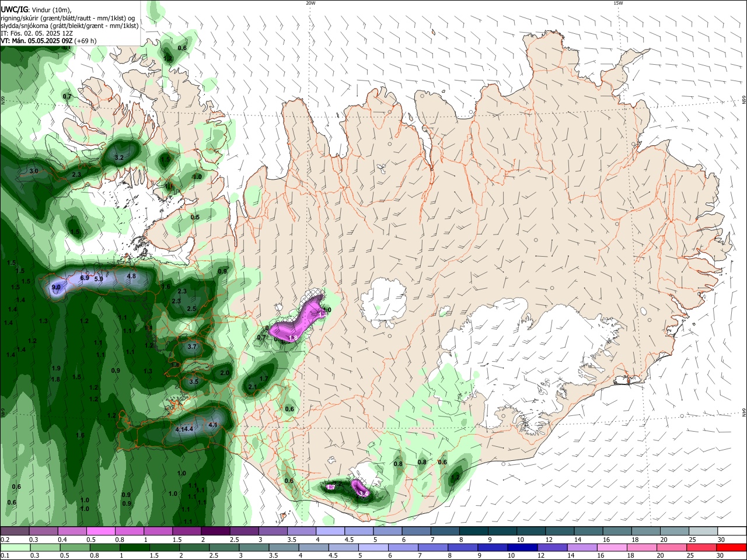The height and width of the screenshot is (560, 747).
Task: Pick the bright pink 0.5 snow legend swatch
Action: pyautogui.click(x=100, y=531)
